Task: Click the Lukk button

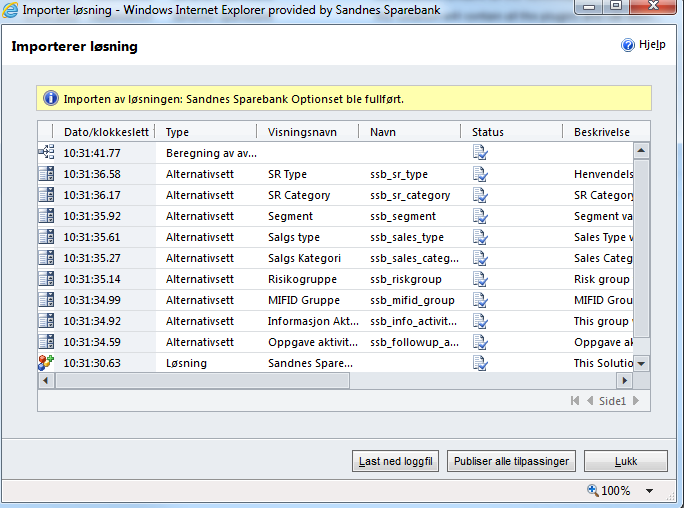Action: [626, 461]
